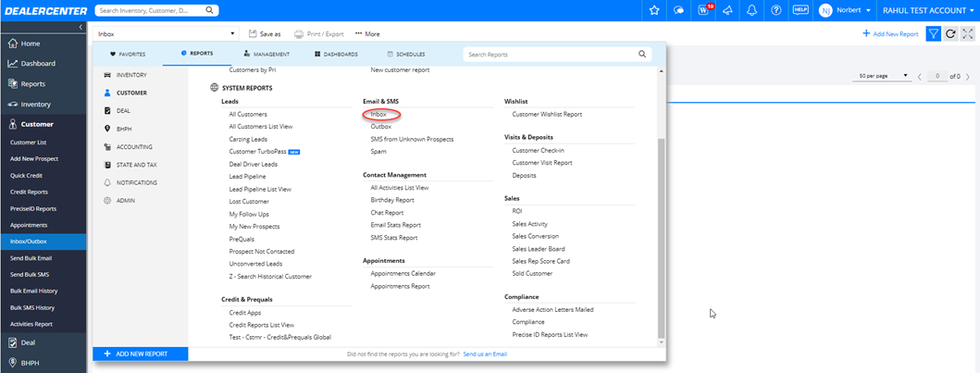Open the Lead Pipeline report
This screenshot has width=980, height=373.
tap(247, 176)
